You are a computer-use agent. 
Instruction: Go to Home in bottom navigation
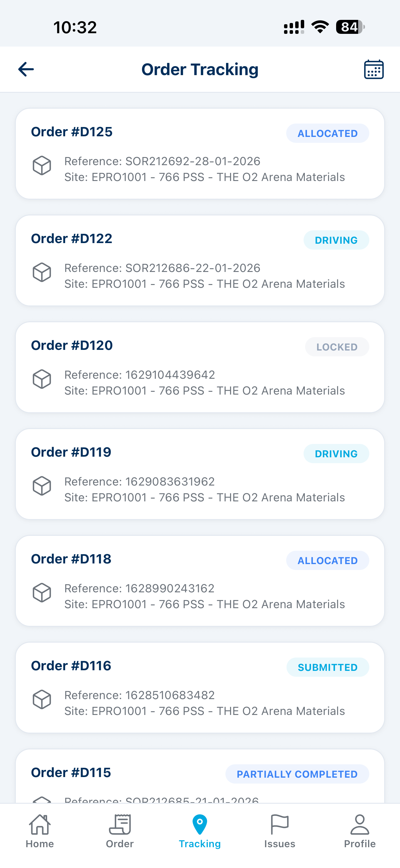(40, 831)
